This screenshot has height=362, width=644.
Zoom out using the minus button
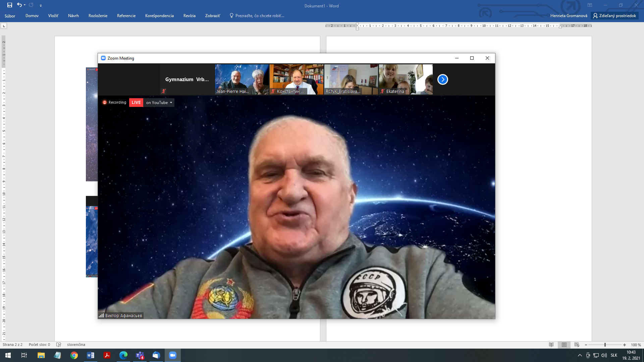click(x=586, y=345)
